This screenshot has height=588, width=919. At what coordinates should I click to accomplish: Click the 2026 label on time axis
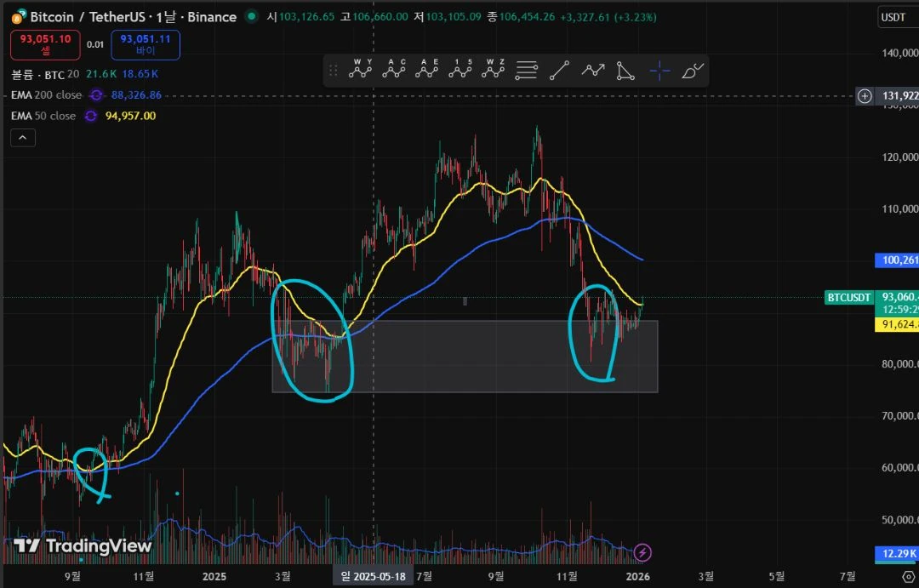(x=637, y=576)
